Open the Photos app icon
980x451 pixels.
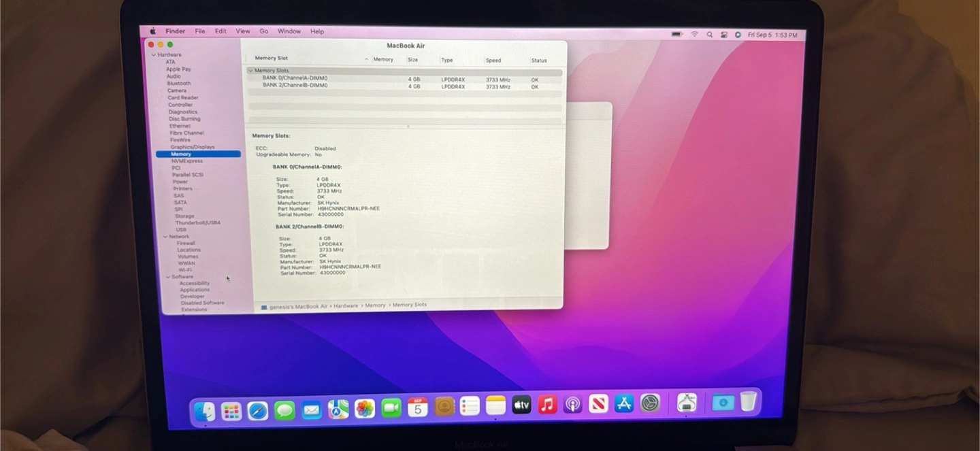coord(365,409)
